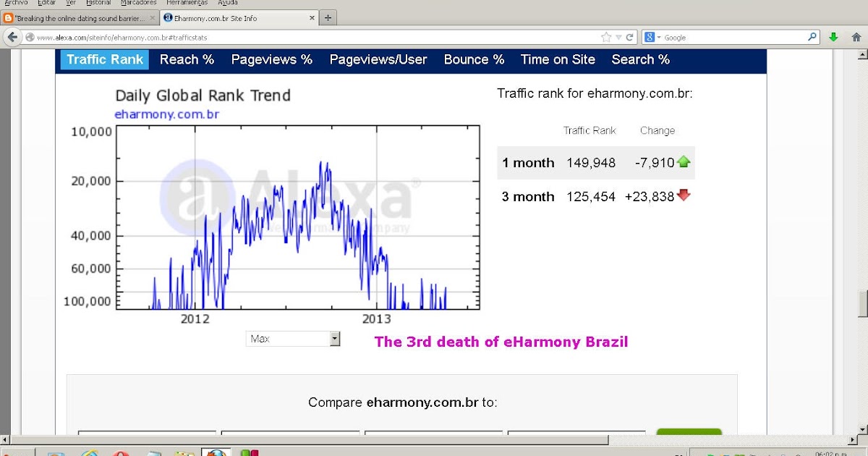The height and width of the screenshot is (456, 868).
Task: Select the Traffic Rank tab
Action: [x=105, y=59]
